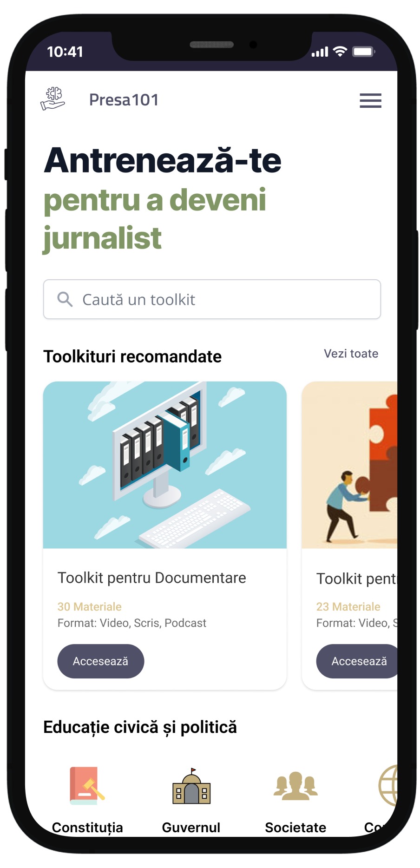Select the Guvernul building icon
Viewport: 420px width, 868px height.
[191, 786]
